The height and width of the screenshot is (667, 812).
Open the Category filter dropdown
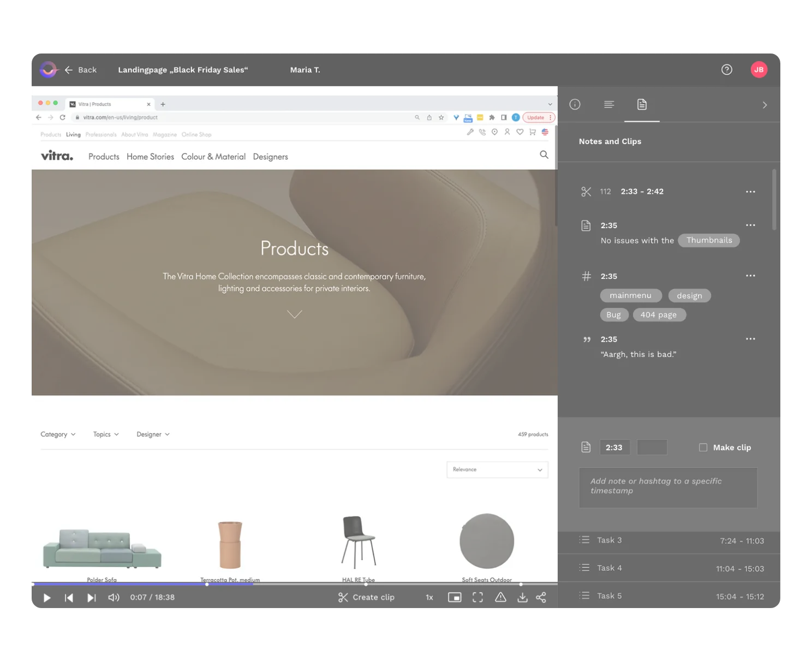click(57, 434)
